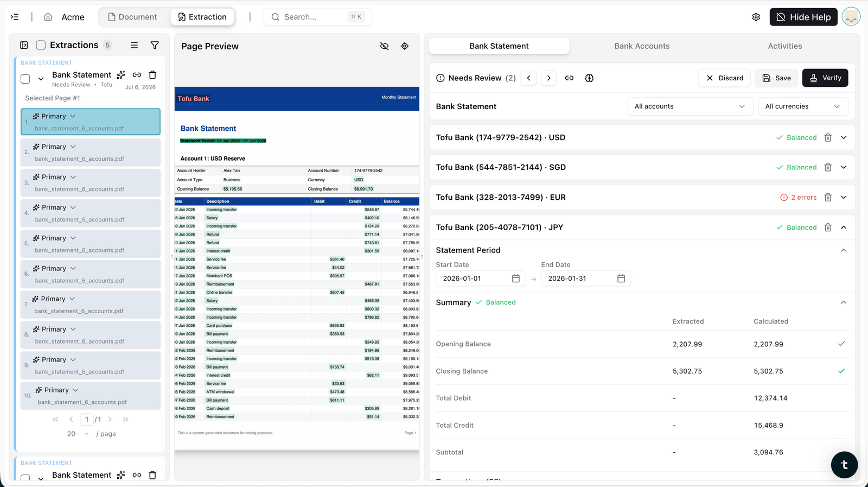Toggle the sidebar collapse icon at top left

coord(15,17)
